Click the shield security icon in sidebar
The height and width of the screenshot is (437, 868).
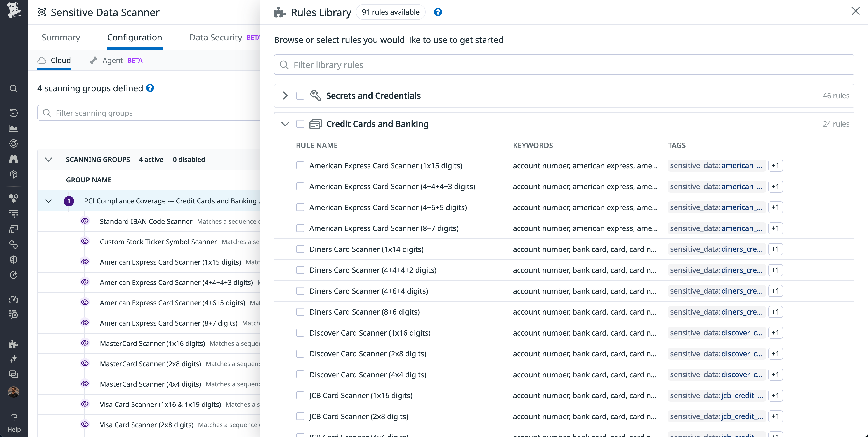pos(14,259)
